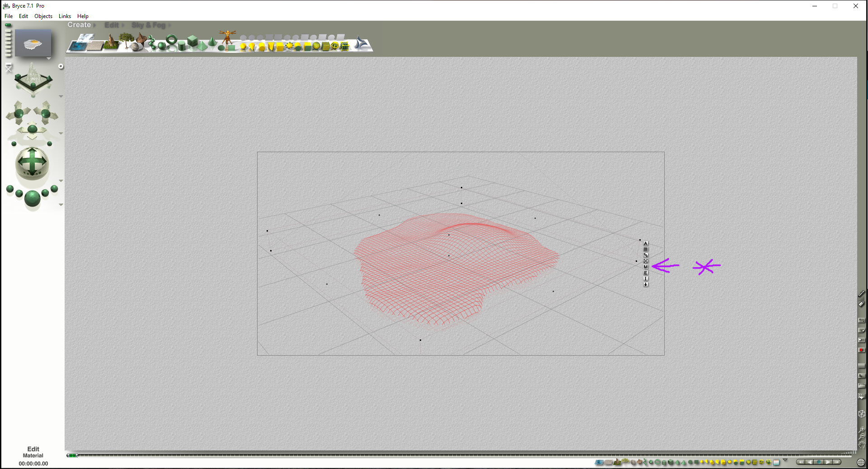Viewport: 868px width, 469px height.
Task: Click the Edit Material status text
Action: click(33, 452)
